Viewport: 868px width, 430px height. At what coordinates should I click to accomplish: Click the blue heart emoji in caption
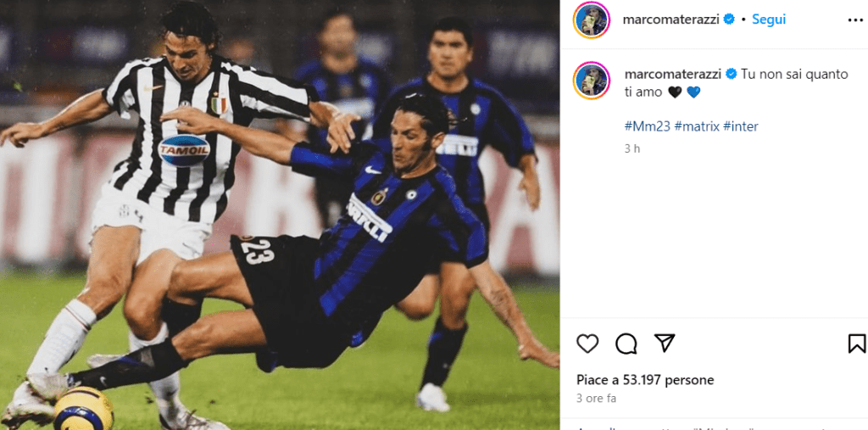pos(693,92)
